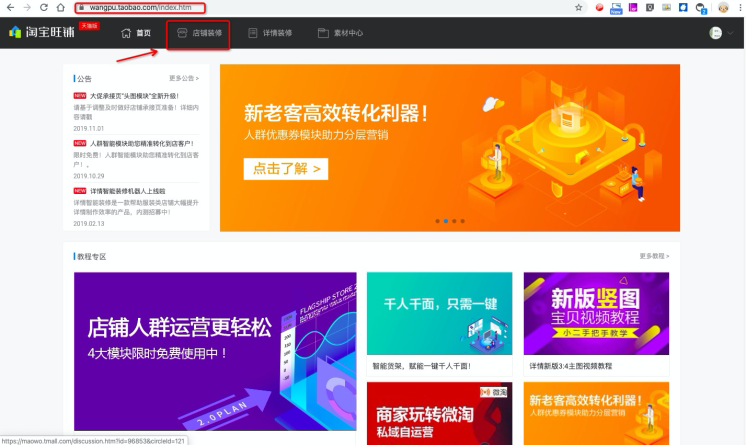Click the padlock icon in the address bar
The height and width of the screenshot is (445, 746).
click(x=81, y=8)
